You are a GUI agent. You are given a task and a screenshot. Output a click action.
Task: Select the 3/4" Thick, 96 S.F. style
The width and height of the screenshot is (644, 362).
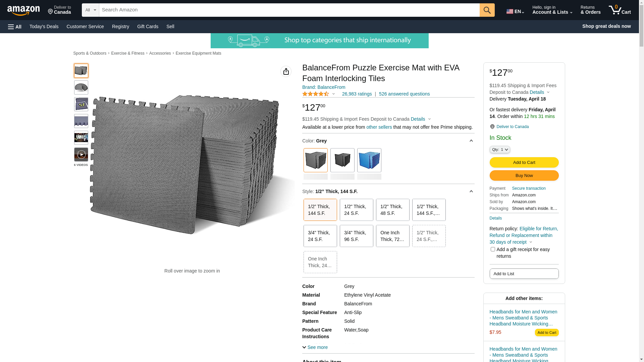click(356, 236)
